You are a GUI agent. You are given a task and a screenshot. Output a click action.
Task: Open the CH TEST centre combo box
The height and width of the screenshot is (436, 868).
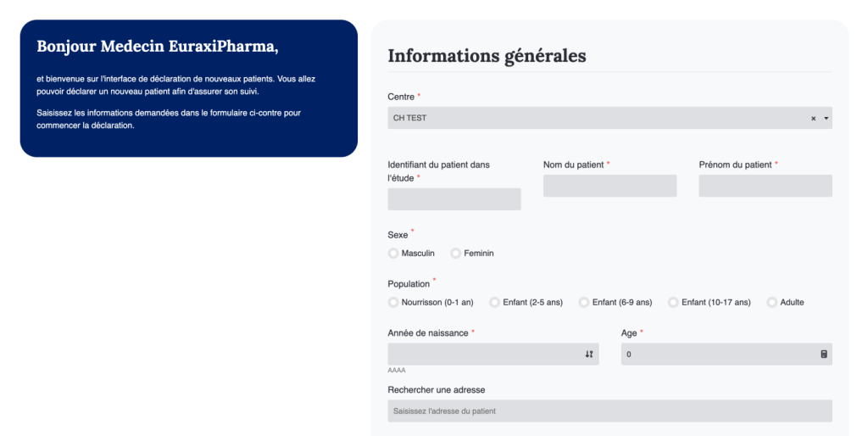point(593,118)
